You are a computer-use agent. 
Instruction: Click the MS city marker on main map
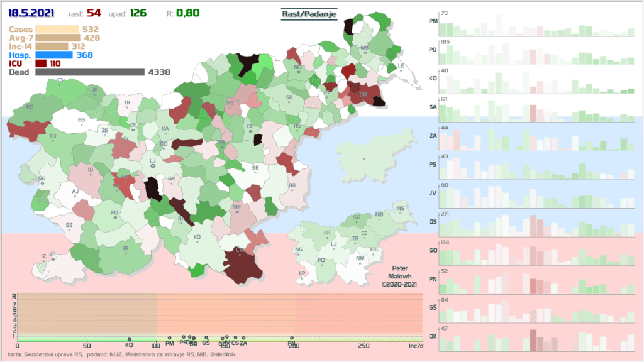click(x=365, y=53)
